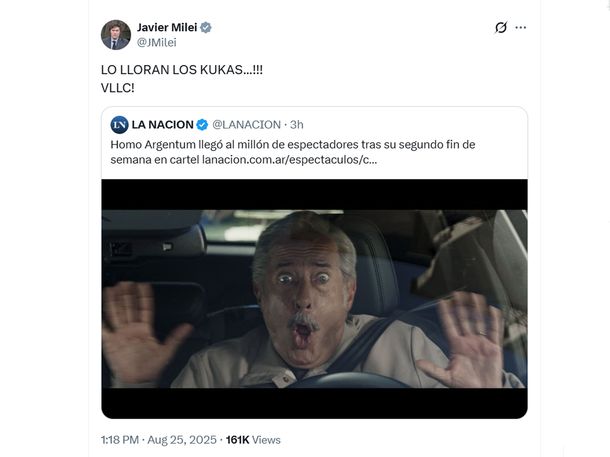Image resolution: width=610 pixels, height=457 pixels.
Task: Open the @LANACION handle
Action: tap(246, 124)
